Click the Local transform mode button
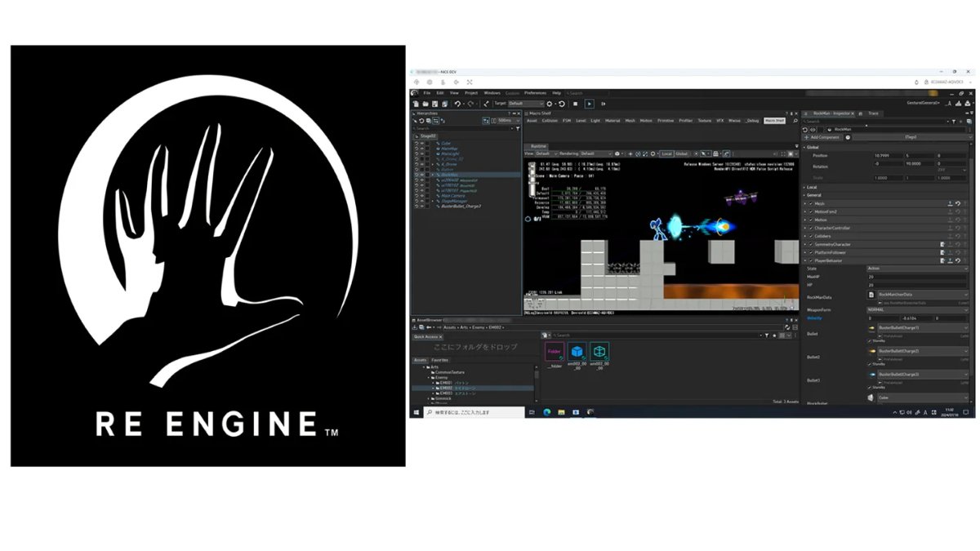Screen dimensions: 980x551 coord(666,153)
